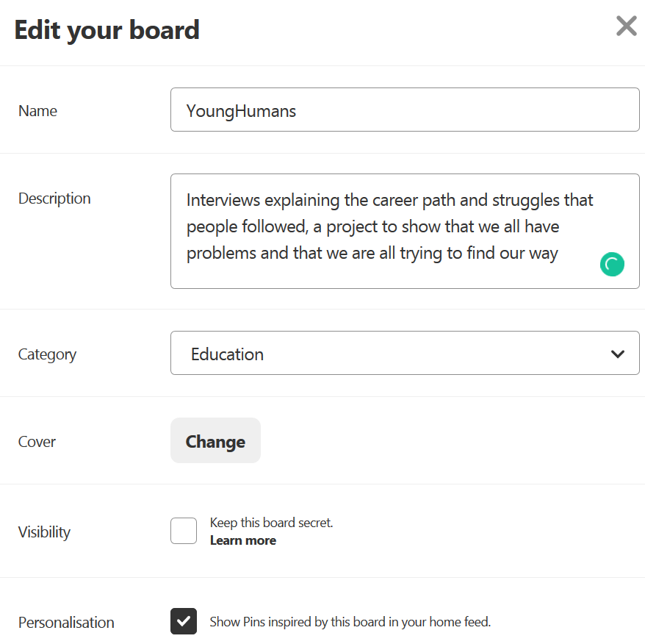Click the 'Edit your board' heading
This screenshot has height=644, width=645.
(x=107, y=30)
